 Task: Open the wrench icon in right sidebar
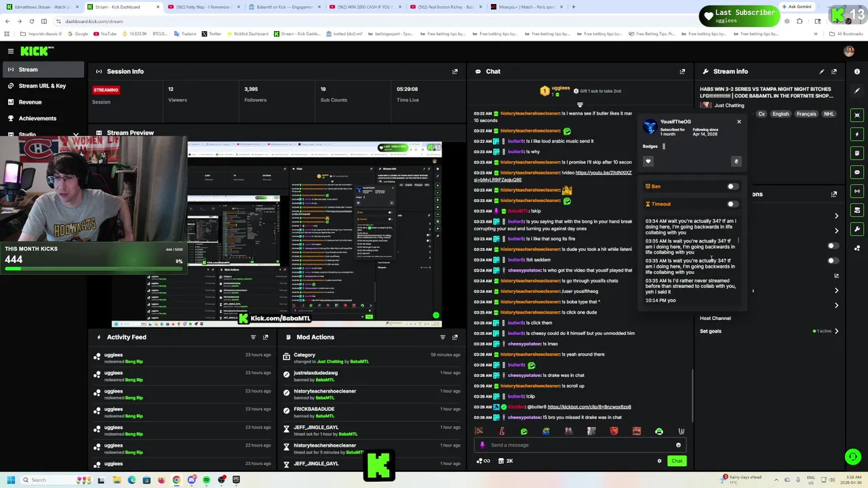pos(858,229)
